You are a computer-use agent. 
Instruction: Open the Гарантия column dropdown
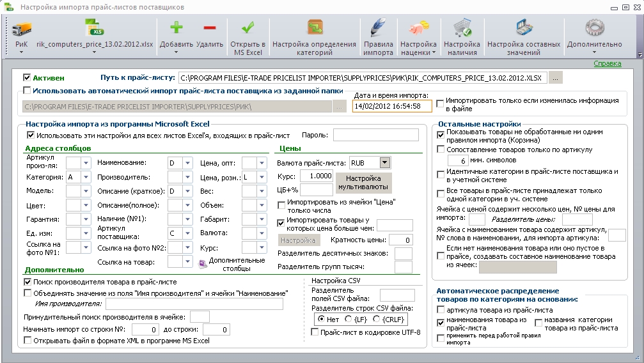tap(86, 219)
